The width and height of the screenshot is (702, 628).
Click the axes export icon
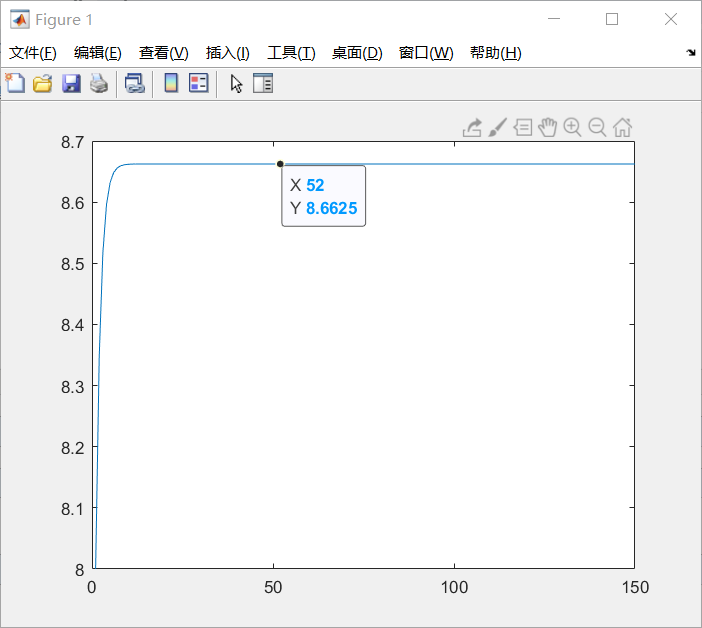point(472,128)
